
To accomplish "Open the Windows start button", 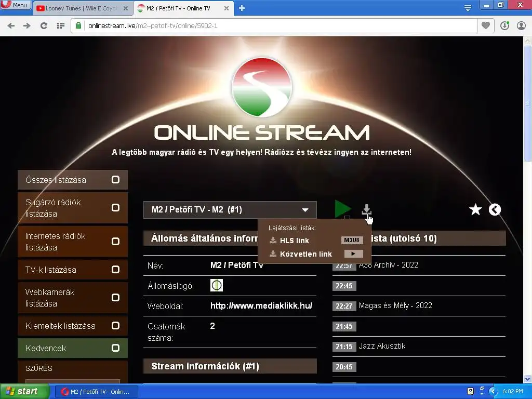I will pos(25,391).
